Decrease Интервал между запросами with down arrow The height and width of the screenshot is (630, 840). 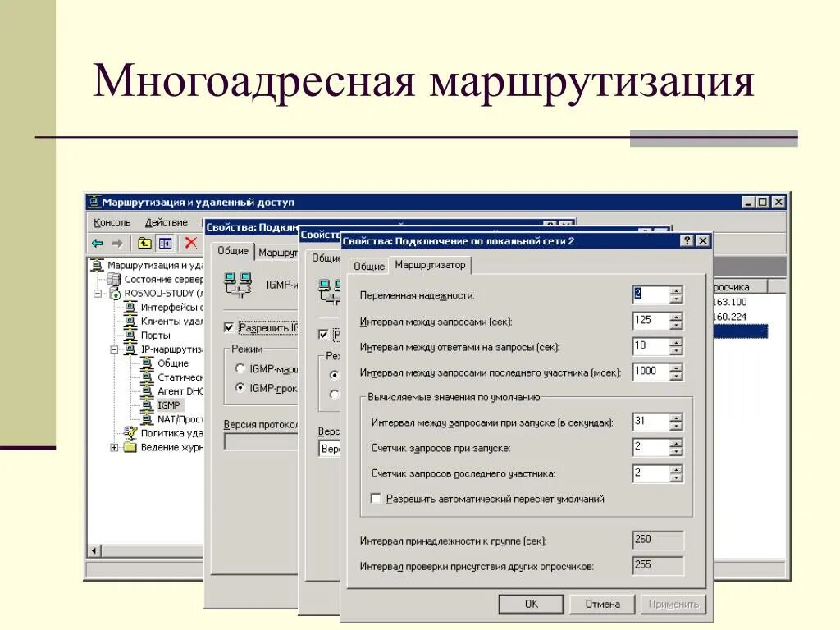pos(676,325)
